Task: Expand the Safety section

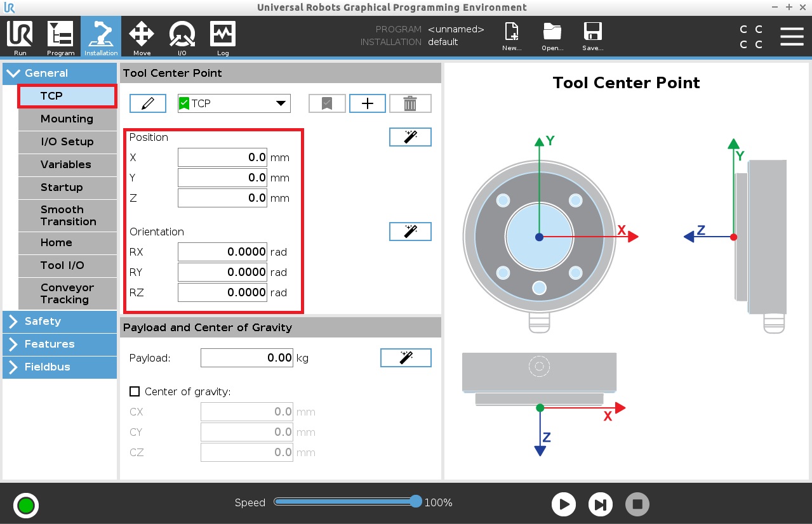Action: pos(60,321)
